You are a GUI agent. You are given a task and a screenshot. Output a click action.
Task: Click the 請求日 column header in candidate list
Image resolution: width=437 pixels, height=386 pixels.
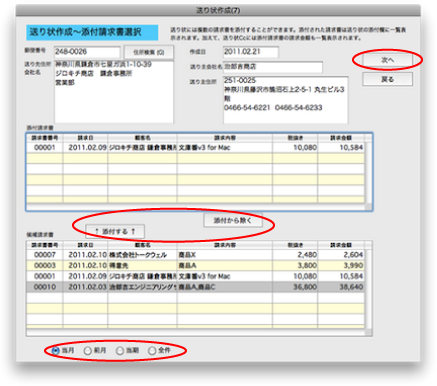pos(85,245)
